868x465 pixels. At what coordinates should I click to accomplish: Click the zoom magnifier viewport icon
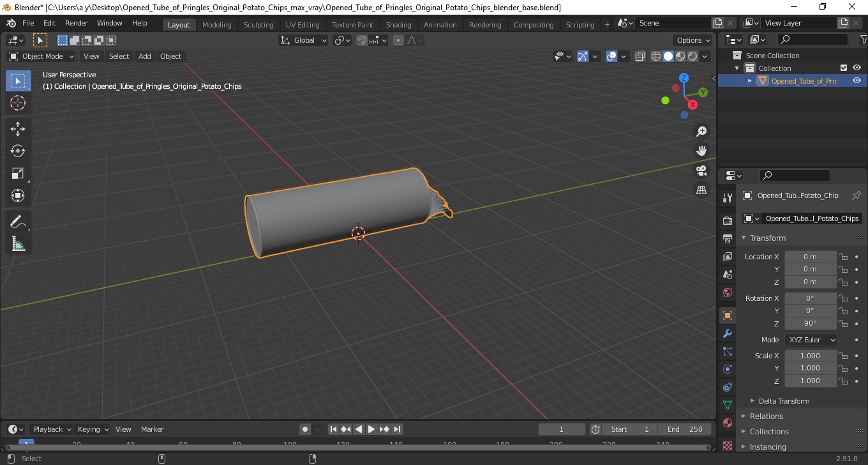[701, 131]
